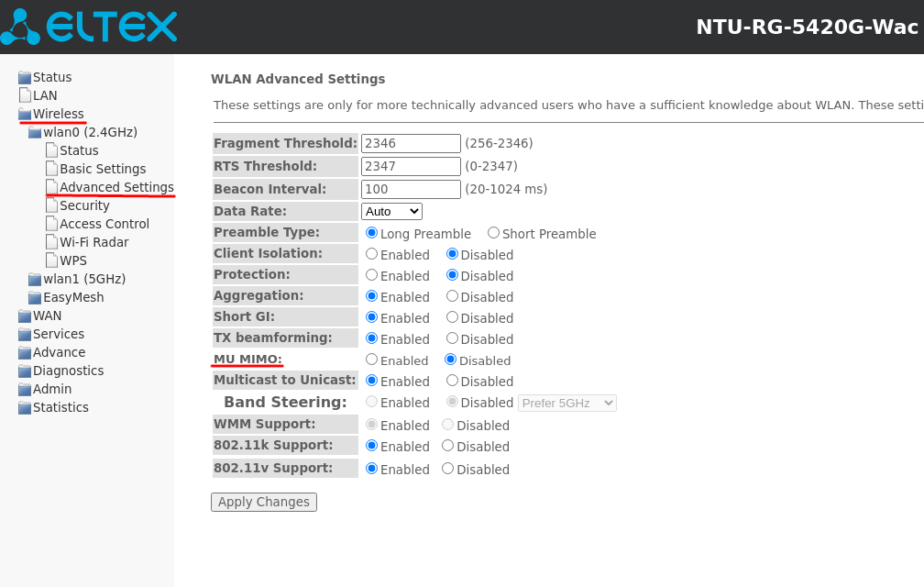Click the Services folder icon

coord(25,335)
